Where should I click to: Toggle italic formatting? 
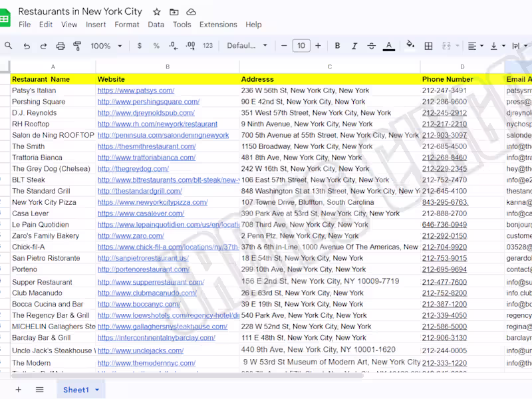click(x=354, y=46)
